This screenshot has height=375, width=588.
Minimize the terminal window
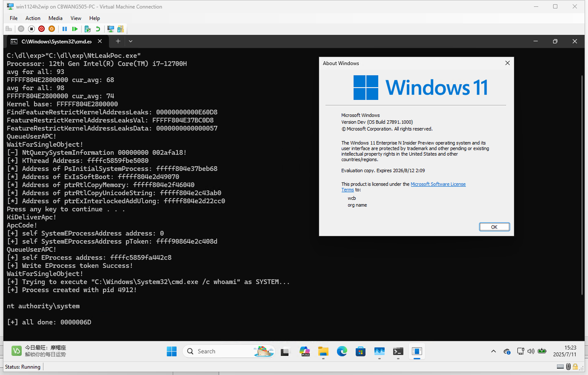pos(536,42)
